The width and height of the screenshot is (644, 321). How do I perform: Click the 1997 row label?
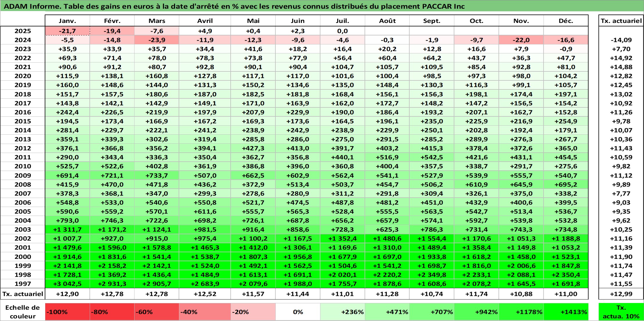click(23, 284)
